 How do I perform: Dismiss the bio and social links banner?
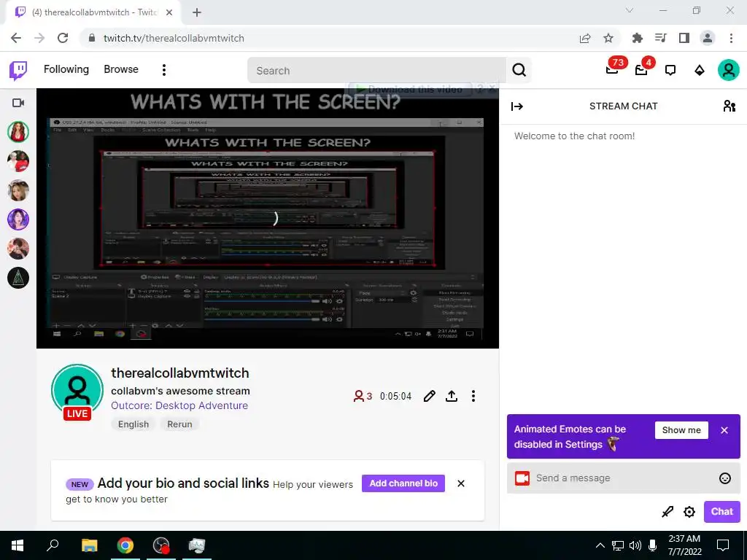[x=461, y=483]
